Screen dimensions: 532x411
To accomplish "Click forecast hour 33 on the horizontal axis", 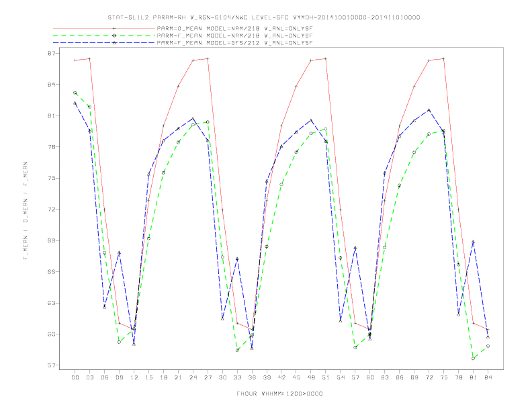I will click(x=237, y=377).
